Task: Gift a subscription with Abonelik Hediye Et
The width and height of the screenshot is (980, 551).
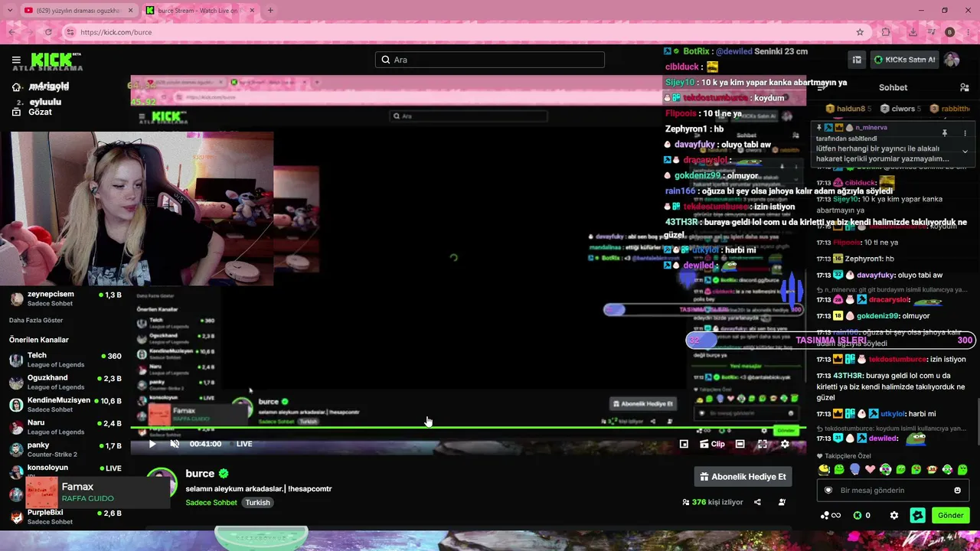Action: (743, 477)
